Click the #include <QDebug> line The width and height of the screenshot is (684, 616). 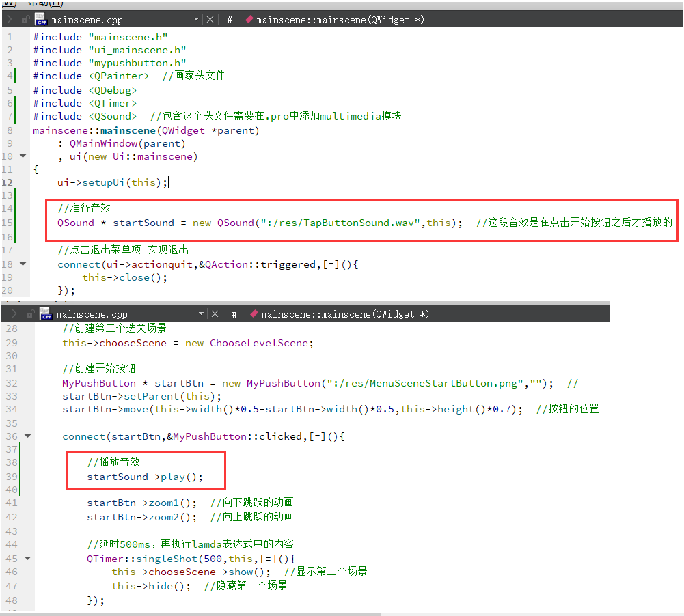click(x=85, y=90)
